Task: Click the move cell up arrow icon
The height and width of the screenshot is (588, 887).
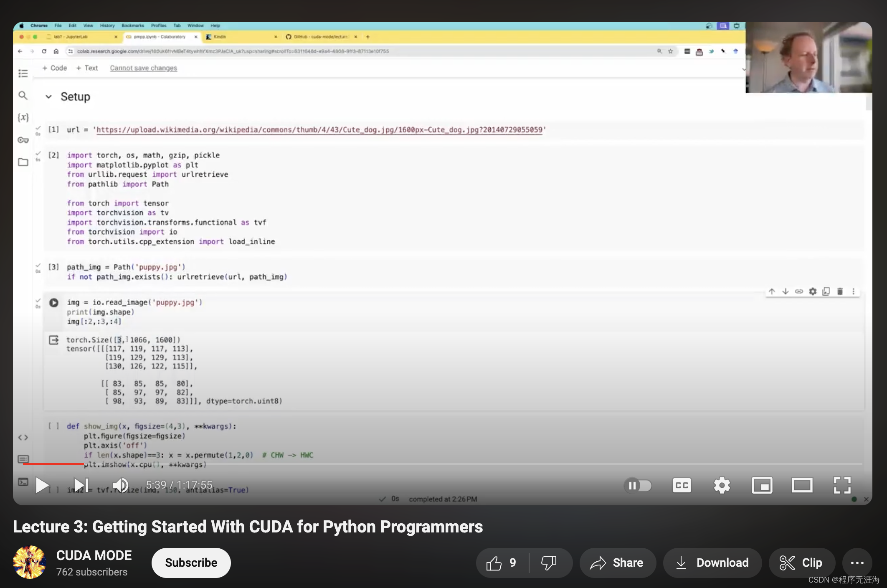Action: coord(772,291)
